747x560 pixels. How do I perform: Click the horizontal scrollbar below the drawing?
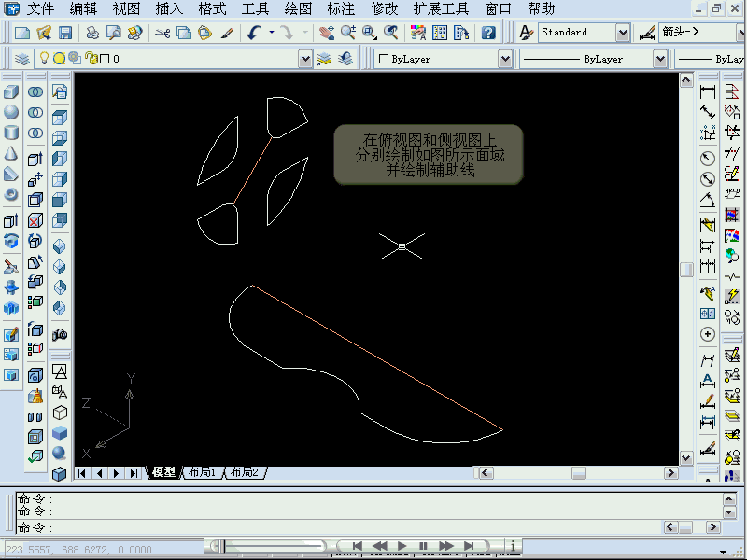577,472
